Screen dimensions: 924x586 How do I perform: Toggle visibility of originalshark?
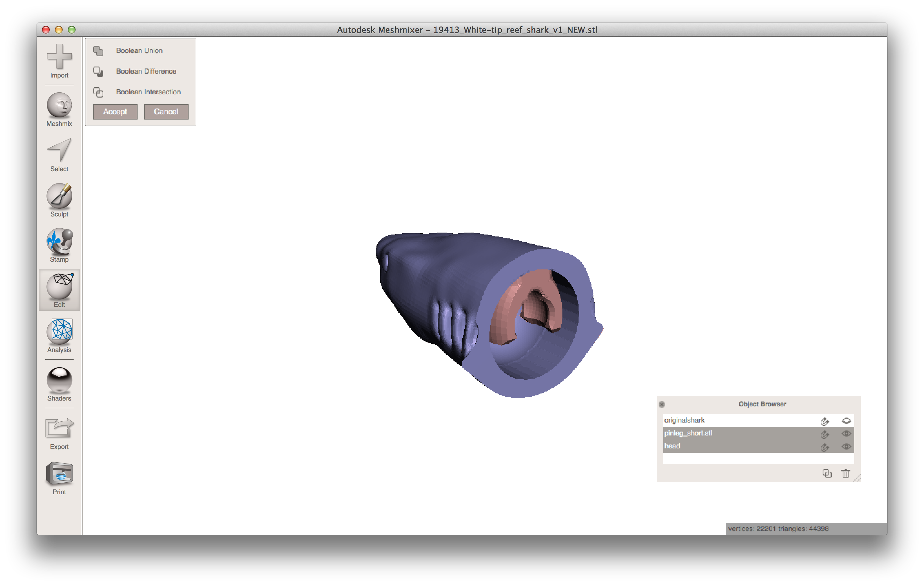[846, 421]
